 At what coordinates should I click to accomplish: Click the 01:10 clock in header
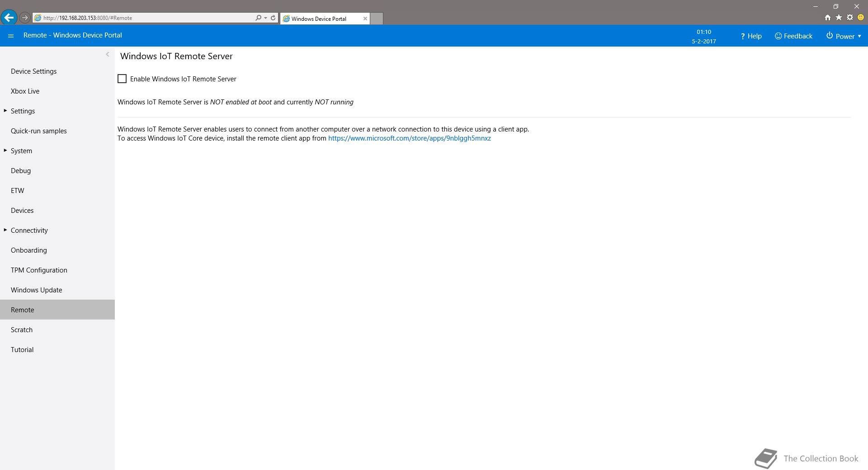tap(704, 32)
